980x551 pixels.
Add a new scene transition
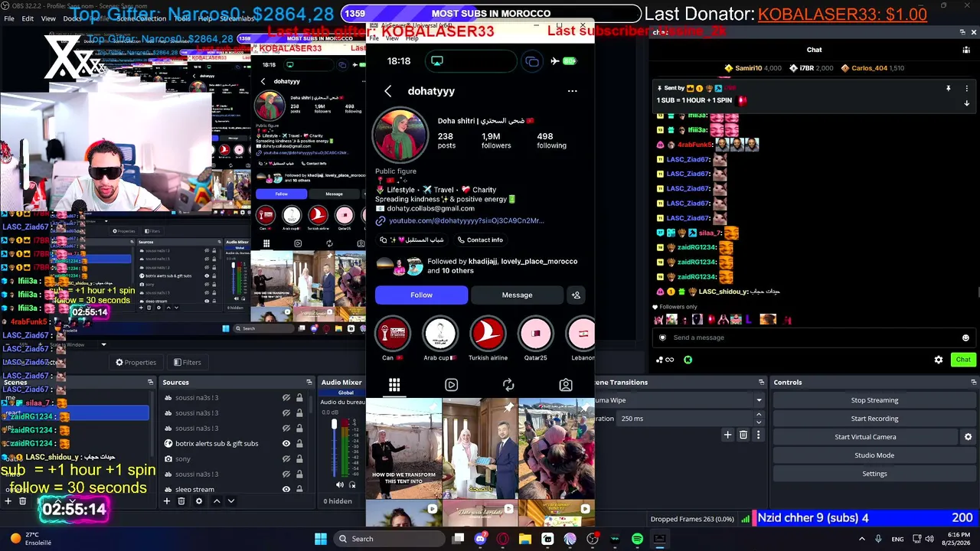(727, 435)
